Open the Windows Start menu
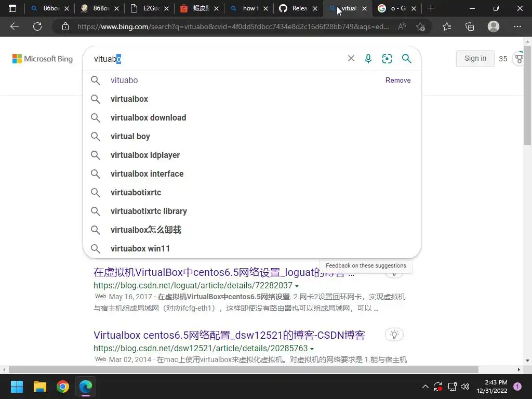Viewport: 532px width, 399px height. (x=17, y=387)
